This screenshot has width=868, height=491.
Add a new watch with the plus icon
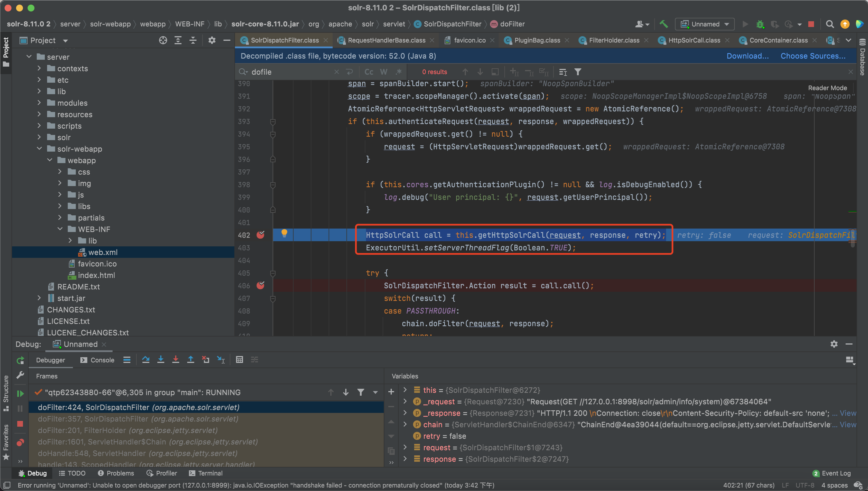(391, 392)
